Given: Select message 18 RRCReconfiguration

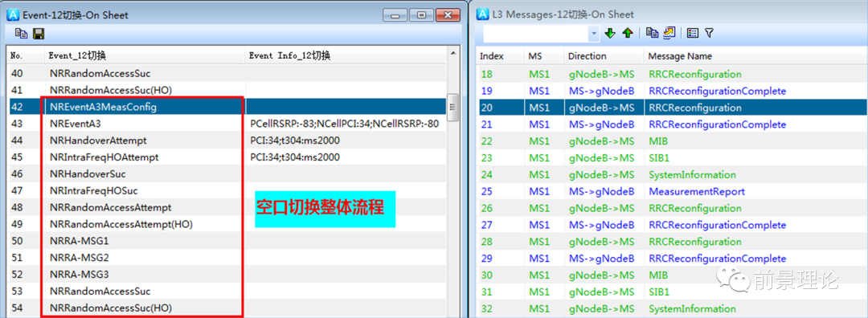Looking at the screenshot, I should [672, 74].
